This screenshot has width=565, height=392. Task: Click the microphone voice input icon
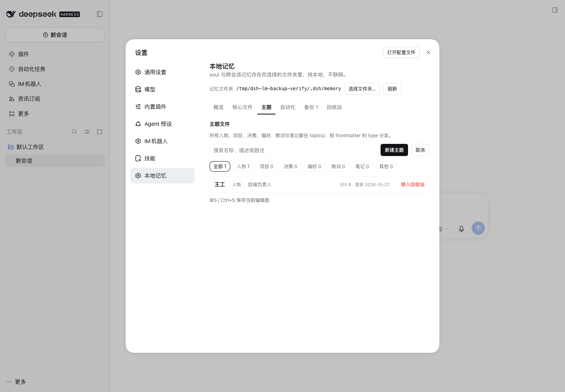tap(461, 229)
